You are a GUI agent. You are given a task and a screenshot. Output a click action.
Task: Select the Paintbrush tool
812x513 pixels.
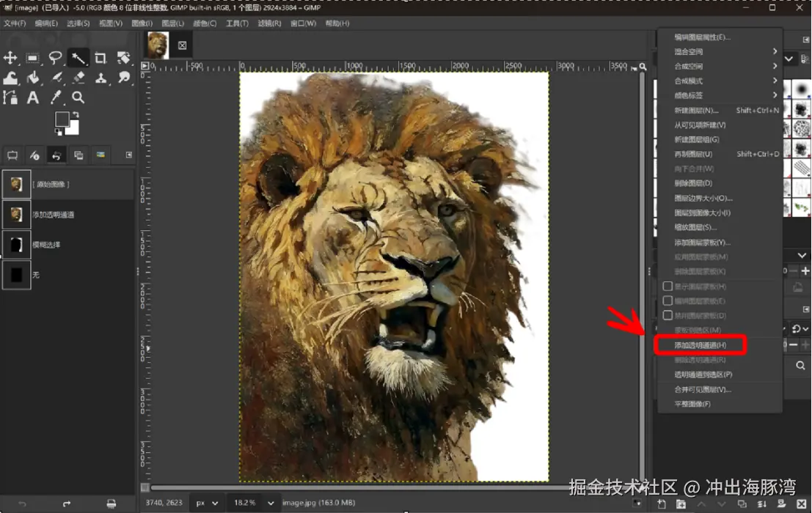tap(56, 78)
